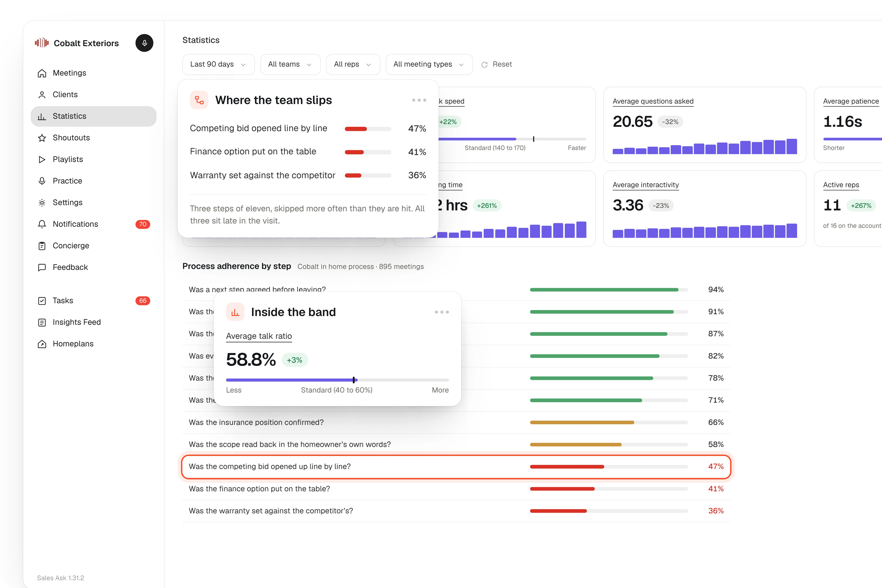Click the Practice microphone icon
The image size is (882, 588).
pyautogui.click(x=42, y=181)
